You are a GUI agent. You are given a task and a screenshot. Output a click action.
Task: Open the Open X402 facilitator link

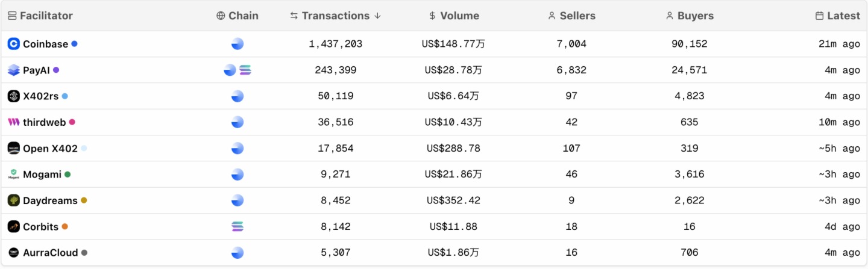[x=50, y=149]
